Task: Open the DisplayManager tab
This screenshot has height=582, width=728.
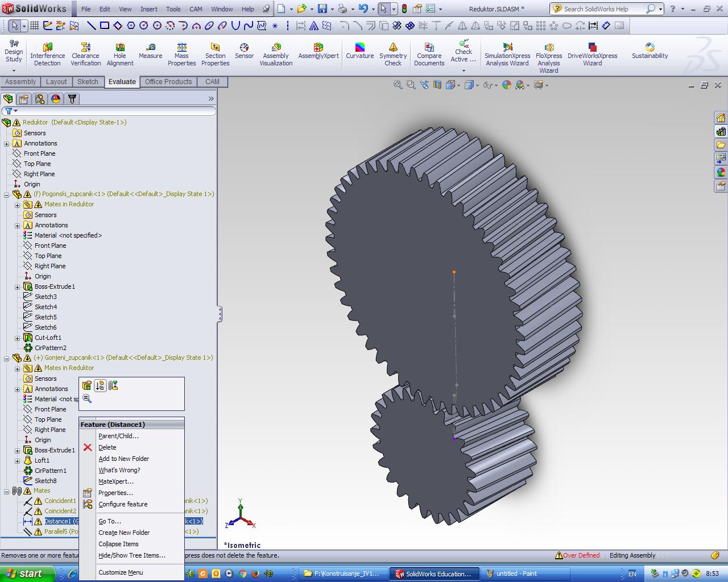Action: (56, 99)
